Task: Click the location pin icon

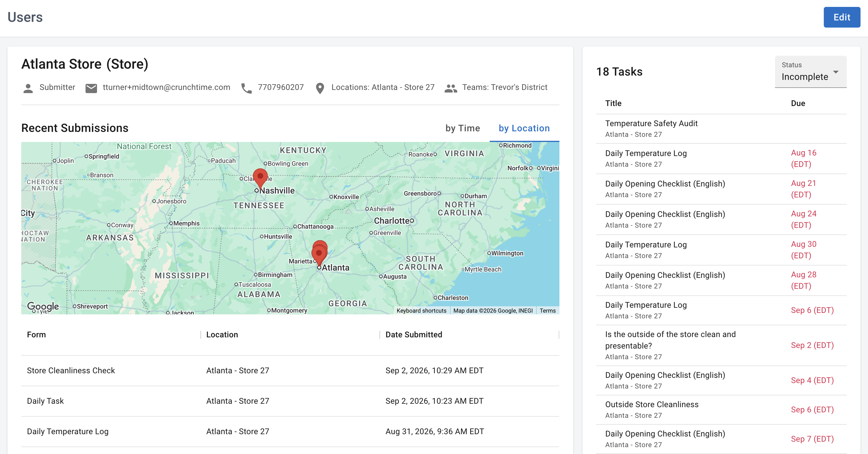Action: pos(320,89)
